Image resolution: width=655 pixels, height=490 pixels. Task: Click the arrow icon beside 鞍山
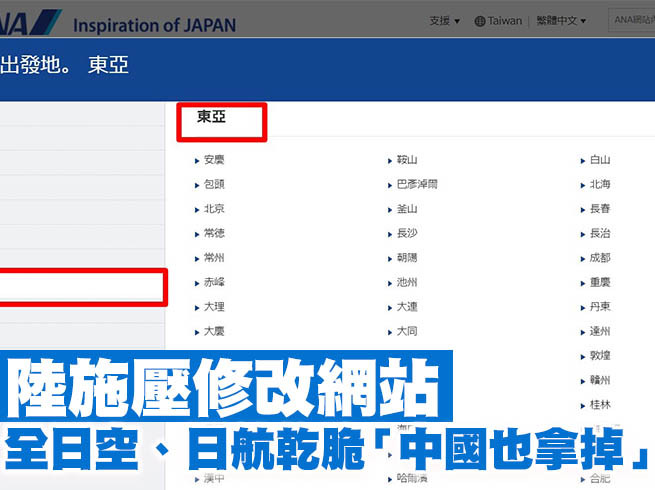click(x=390, y=160)
